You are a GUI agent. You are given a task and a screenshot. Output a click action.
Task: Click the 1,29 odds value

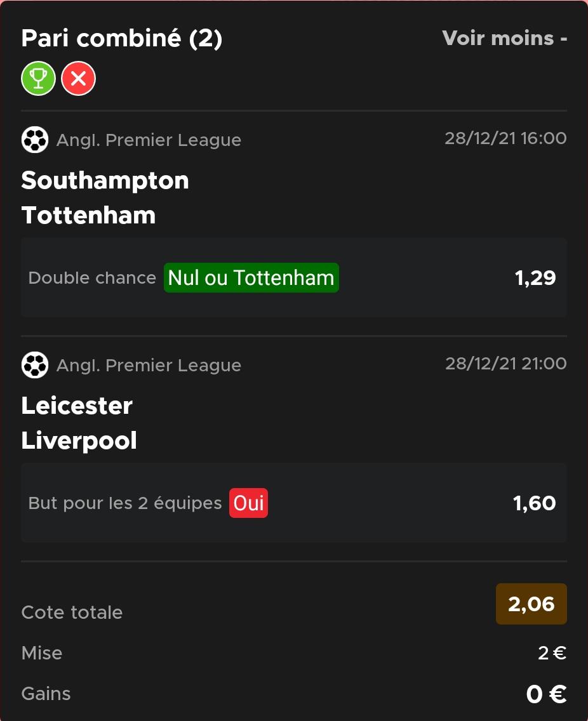pyautogui.click(x=535, y=278)
